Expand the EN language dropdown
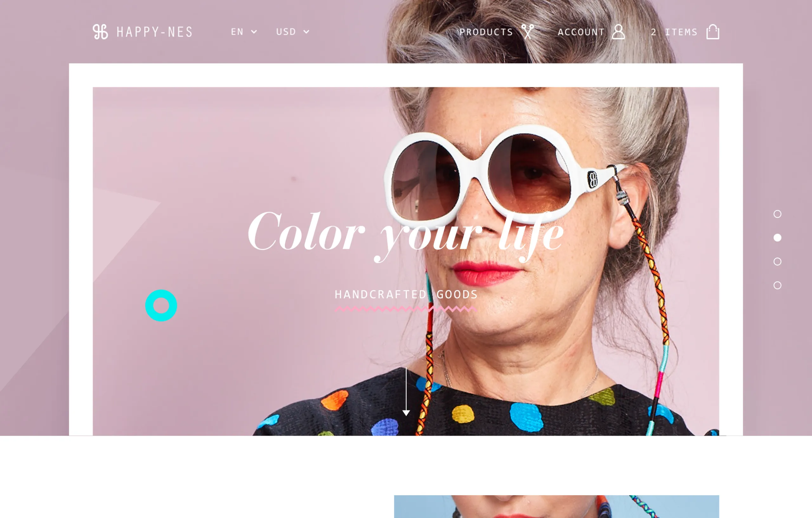Image resolution: width=812 pixels, height=518 pixels. (x=244, y=32)
